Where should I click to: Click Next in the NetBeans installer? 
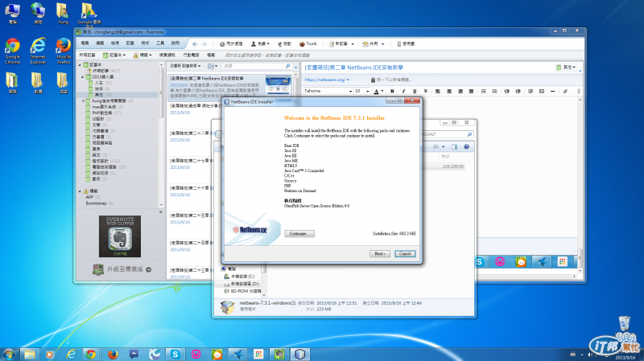click(x=379, y=254)
